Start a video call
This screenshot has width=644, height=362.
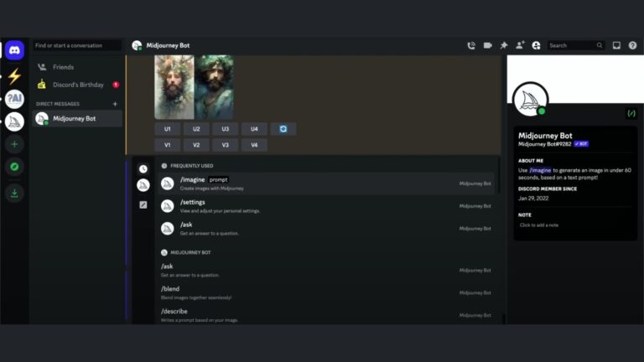tap(487, 45)
